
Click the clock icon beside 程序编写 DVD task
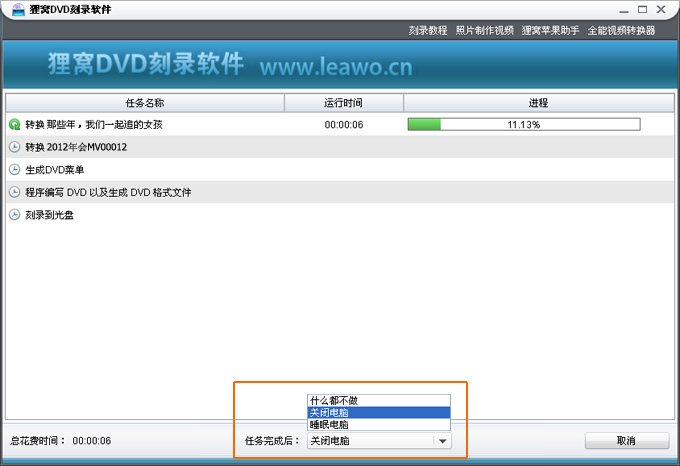[x=14, y=192]
